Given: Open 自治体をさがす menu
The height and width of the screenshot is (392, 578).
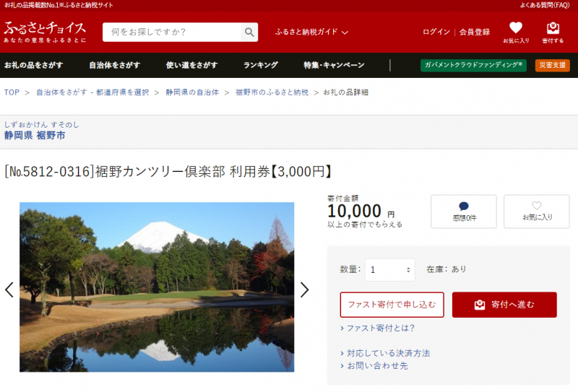Looking at the screenshot, I should coord(115,65).
